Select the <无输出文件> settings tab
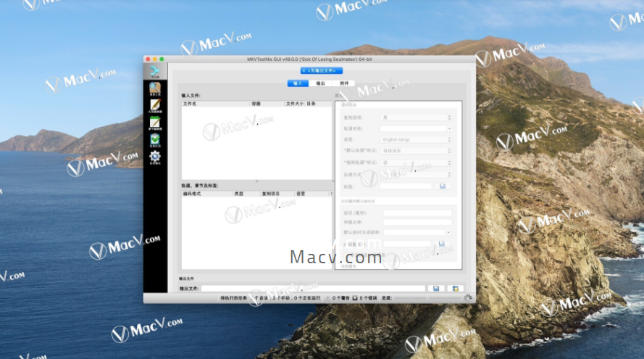Screen dimensions: 644x359 pos(322,71)
